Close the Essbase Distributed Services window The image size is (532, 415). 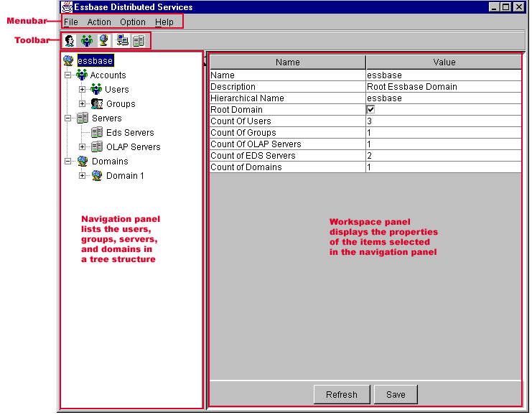pos(519,6)
